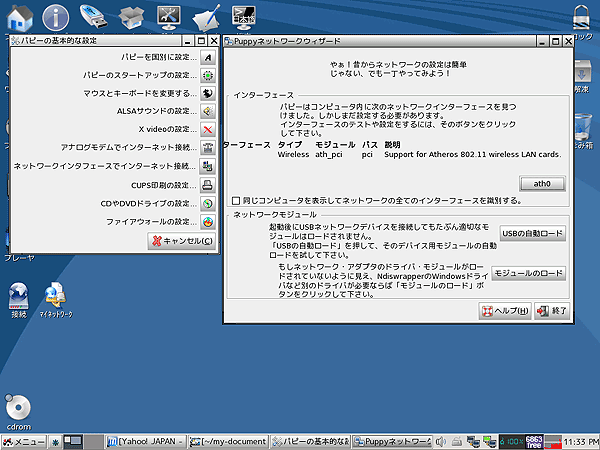The image size is (600, 450).
Task: Open the country settings 'A' icon button
Action: point(208,58)
